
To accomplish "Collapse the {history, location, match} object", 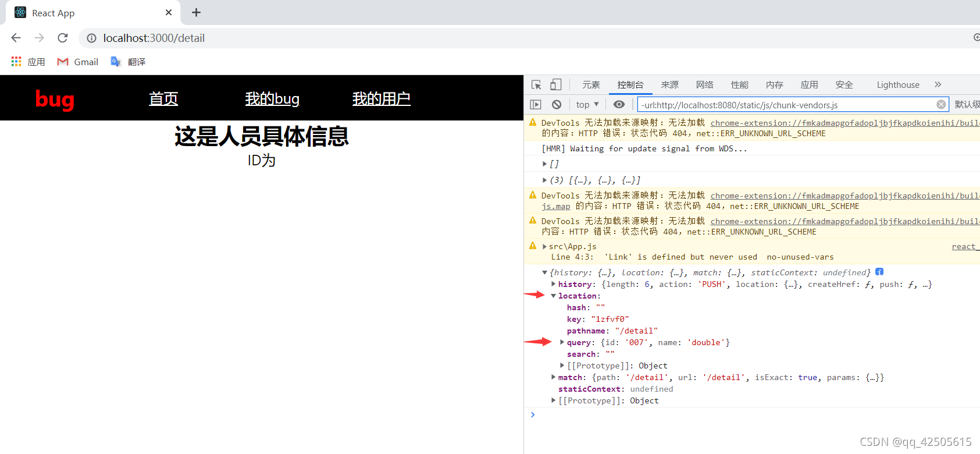I will 544,272.
